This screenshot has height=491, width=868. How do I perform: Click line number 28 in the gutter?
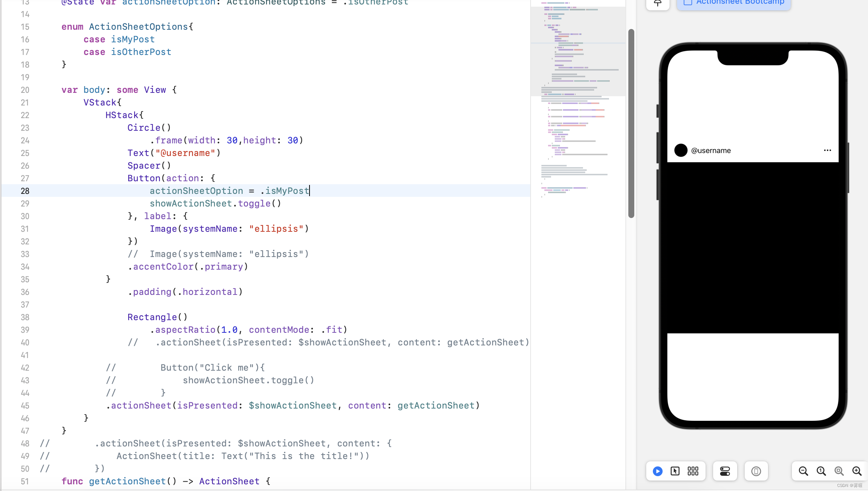point(25,191)
